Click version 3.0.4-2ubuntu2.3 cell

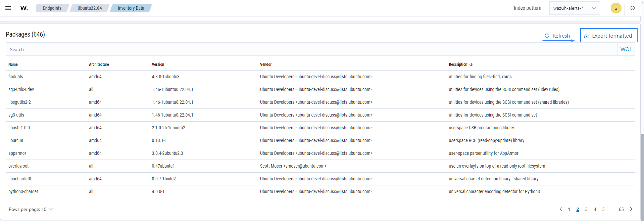[167, 153]
